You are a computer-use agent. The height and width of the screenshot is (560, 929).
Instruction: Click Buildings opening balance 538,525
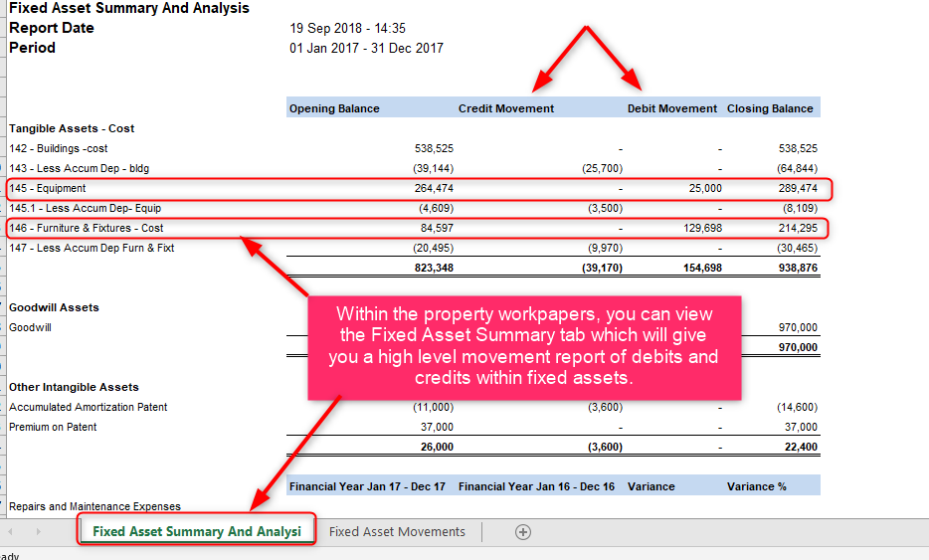coord(434,149)
